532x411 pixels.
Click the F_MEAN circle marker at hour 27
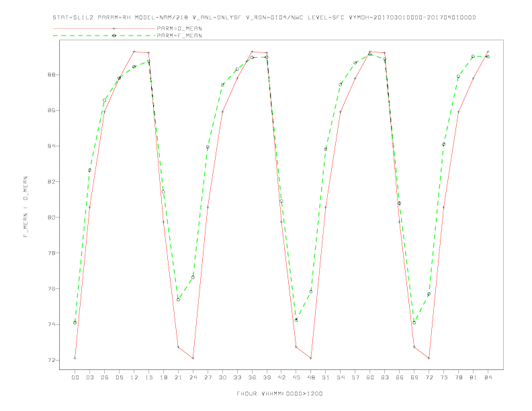208,147
